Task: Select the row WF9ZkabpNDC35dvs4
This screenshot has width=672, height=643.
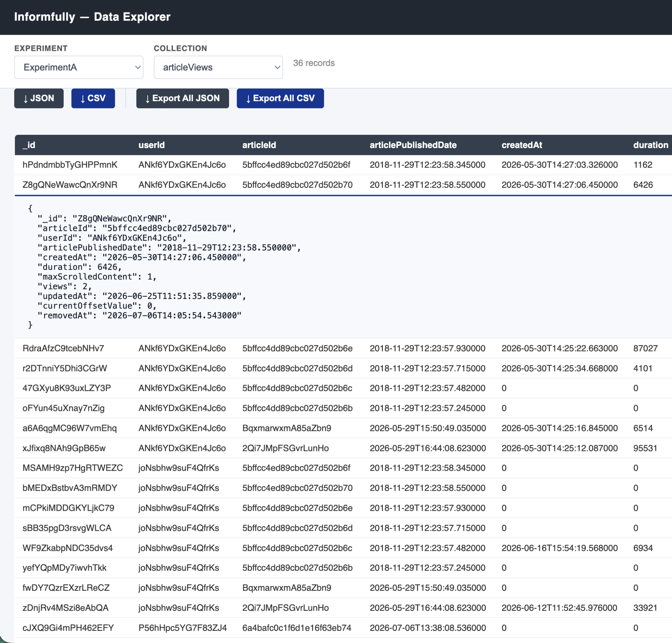Action: point(343,548)
